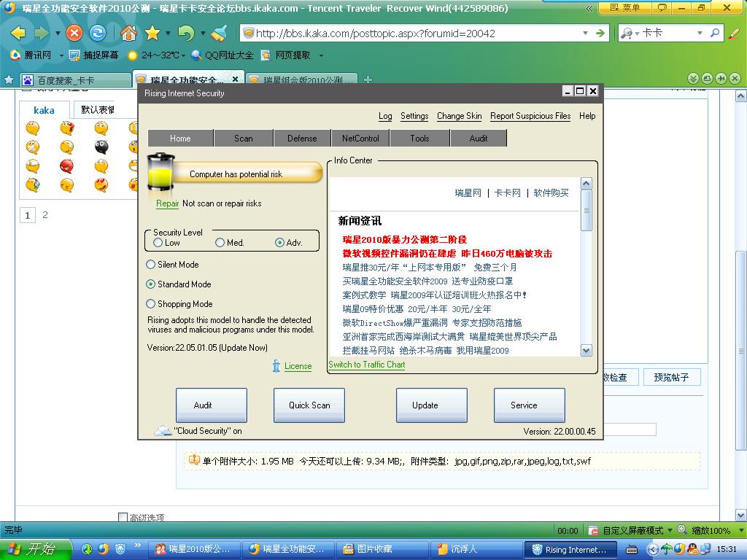Click the Info Center scrollbar thumb

point(587,211)
